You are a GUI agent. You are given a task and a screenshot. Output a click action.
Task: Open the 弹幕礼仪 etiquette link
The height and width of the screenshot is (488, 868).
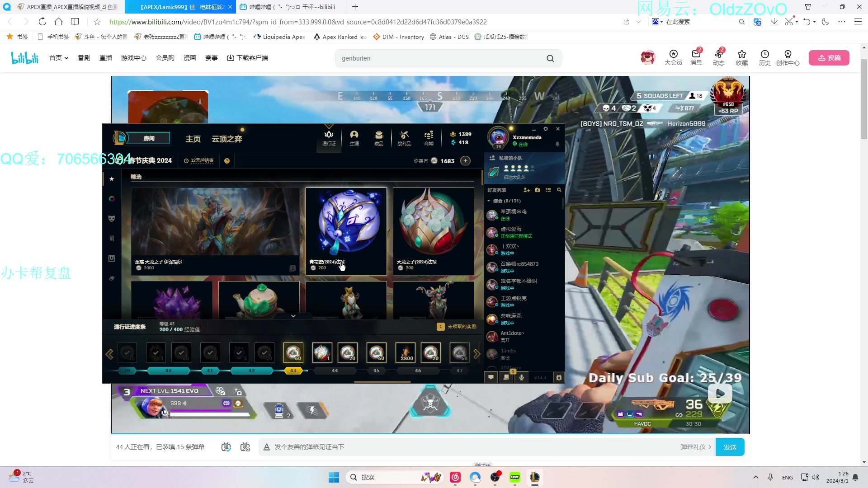(696, 447)
